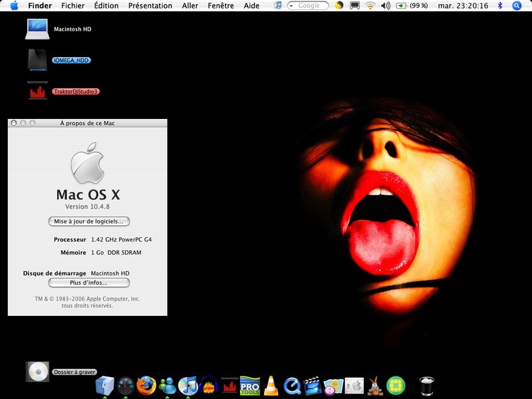Open the Fichier menu
Viewport: 532px width, 399px height.
73,5
